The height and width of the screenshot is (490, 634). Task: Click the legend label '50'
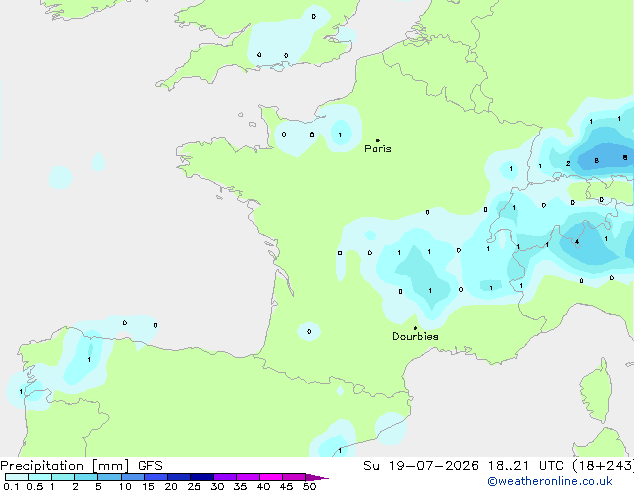click(309, 486)
